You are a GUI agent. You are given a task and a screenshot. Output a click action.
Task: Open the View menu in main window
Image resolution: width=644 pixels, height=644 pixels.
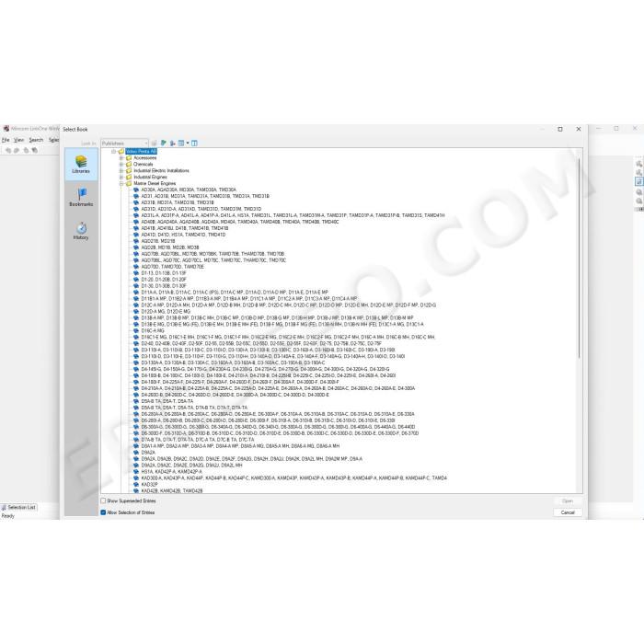[x=19, y=140]
